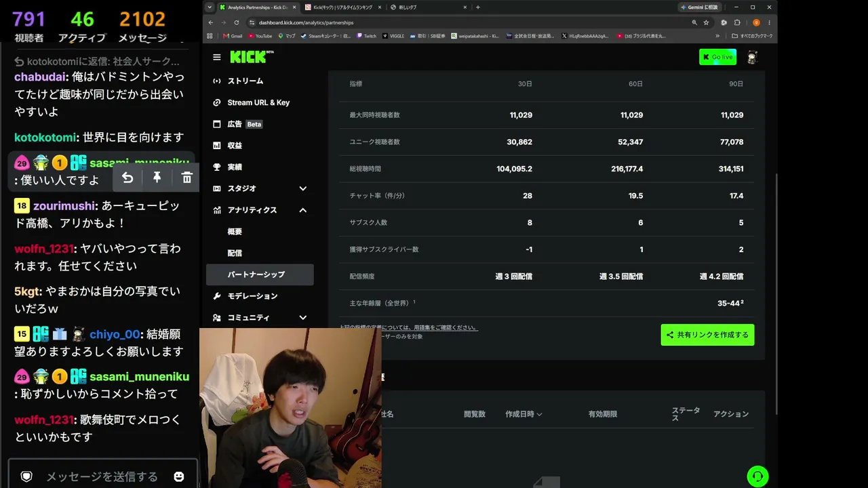
Task: Pin the hovered sasami_muneniku chat message
Action: pyautogui.click(x=157, y=178)
